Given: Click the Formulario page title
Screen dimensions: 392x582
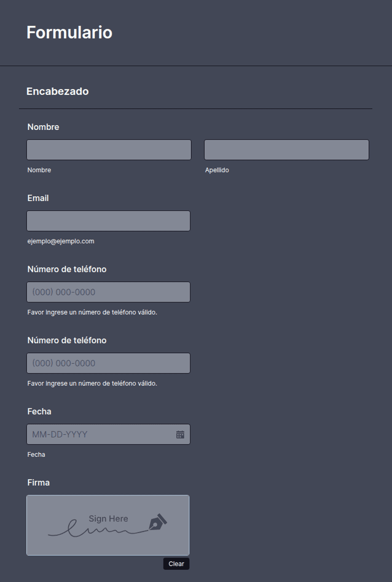Looking at the screenshot, I should click(70, 32).
